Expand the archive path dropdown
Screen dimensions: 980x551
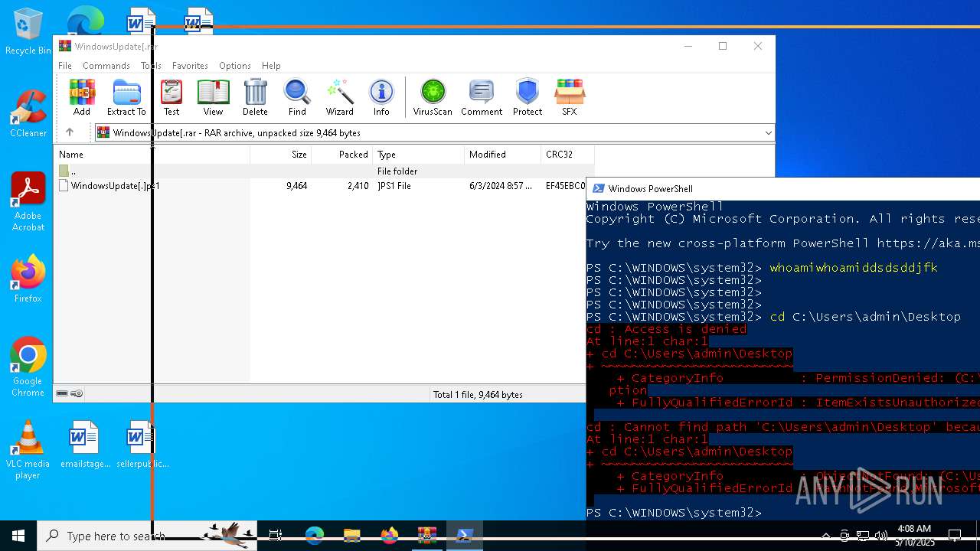pos(768,133)
